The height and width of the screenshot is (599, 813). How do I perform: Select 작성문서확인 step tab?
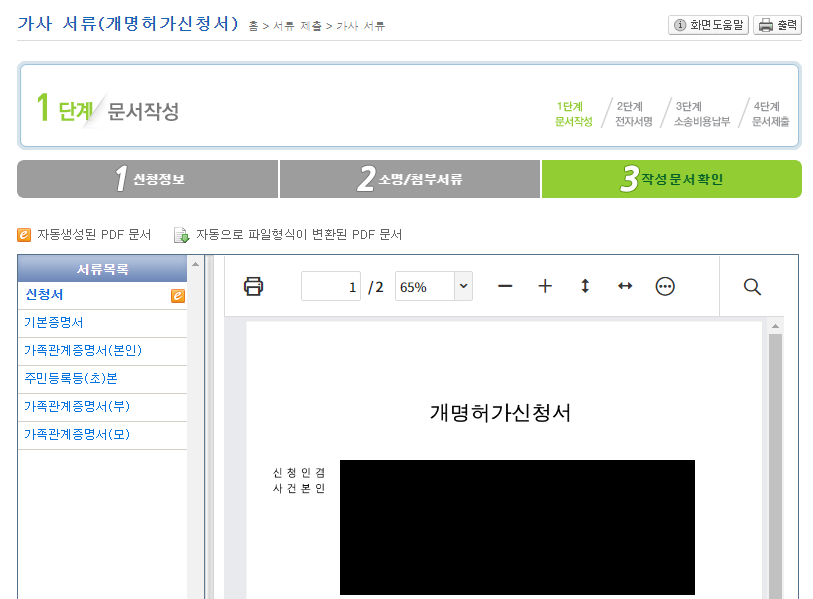[x=671, y=179]
